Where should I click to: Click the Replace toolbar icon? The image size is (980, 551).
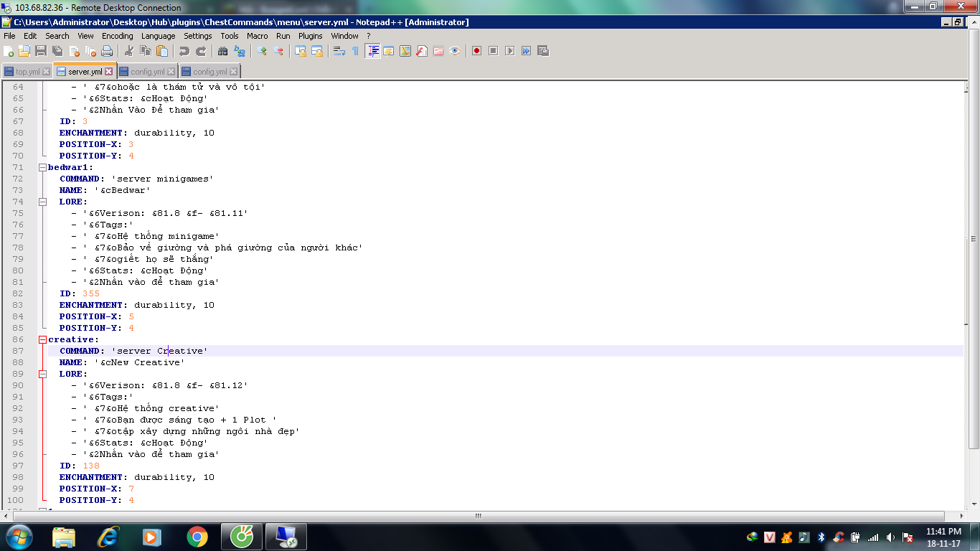click(240, 51)
